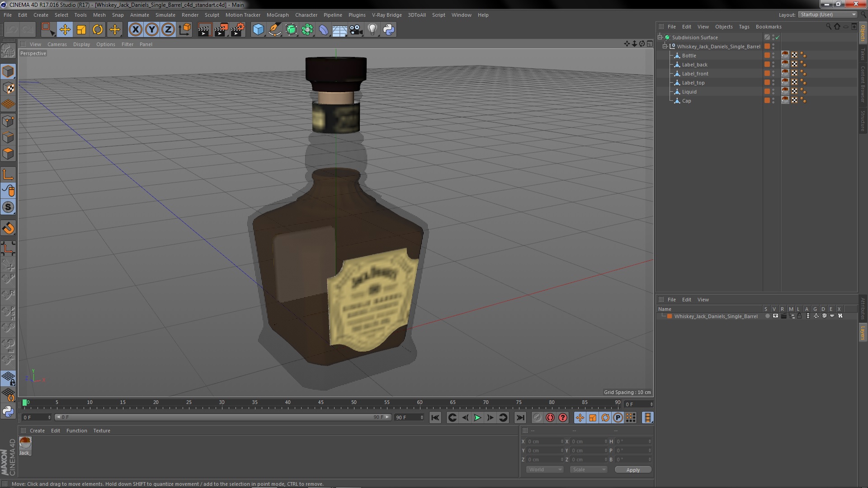Click Make Editable in left sidebar
868x488 pixels.
click(x=8, y=51)
